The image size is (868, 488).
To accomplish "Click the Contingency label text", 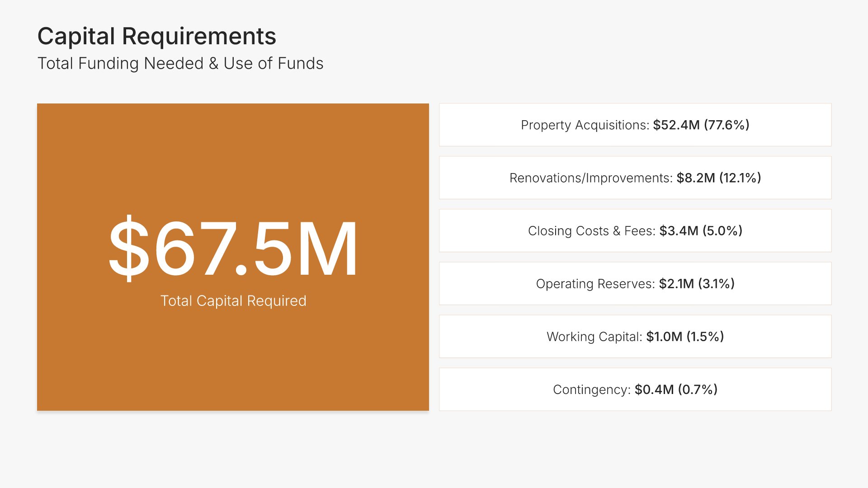I will pos(591,389).
